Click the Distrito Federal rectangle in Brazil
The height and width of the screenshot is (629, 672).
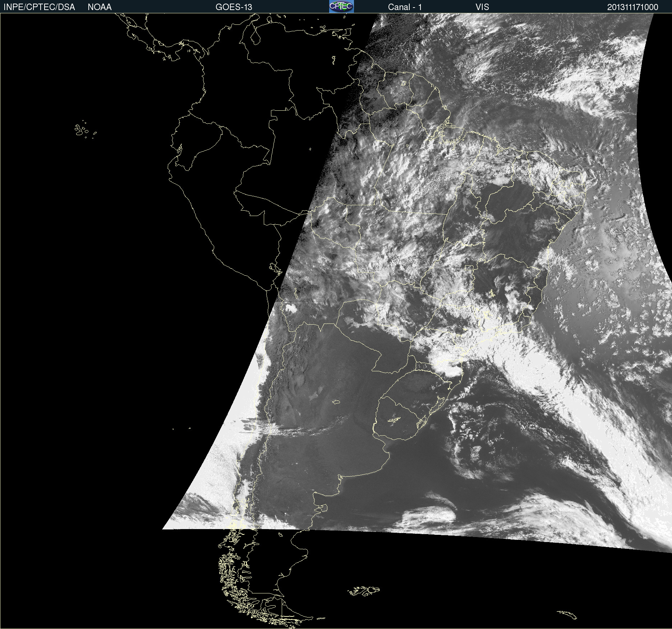click(469, 267)
